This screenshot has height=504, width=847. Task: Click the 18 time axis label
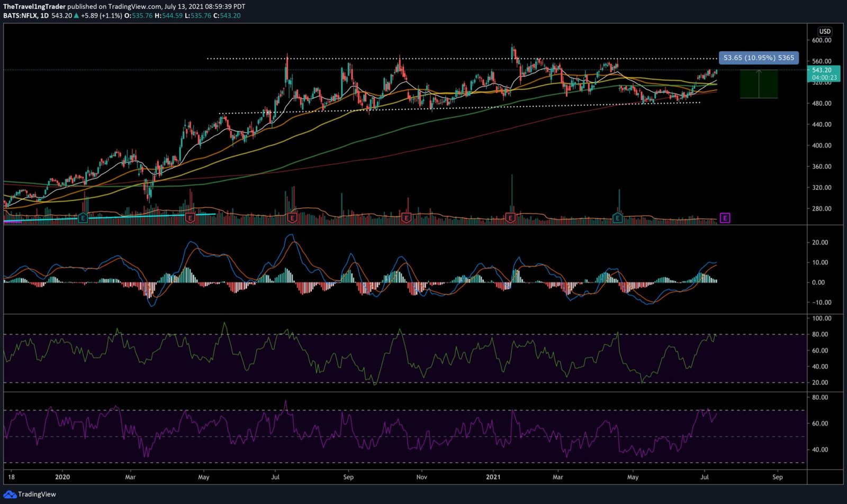pyautogui.click(x=12, y=477)
